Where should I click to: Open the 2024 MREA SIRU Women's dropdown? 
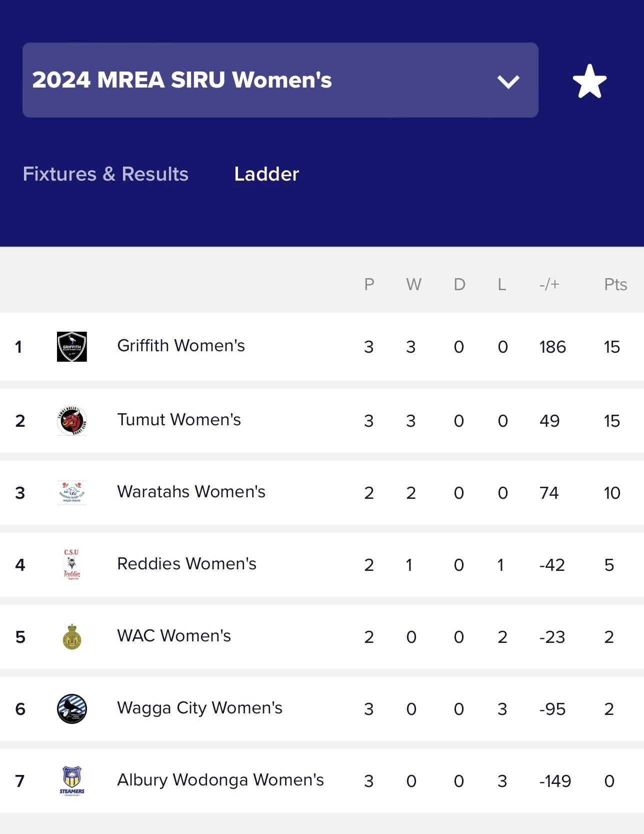pyautogui.click(x=280, y=80)
